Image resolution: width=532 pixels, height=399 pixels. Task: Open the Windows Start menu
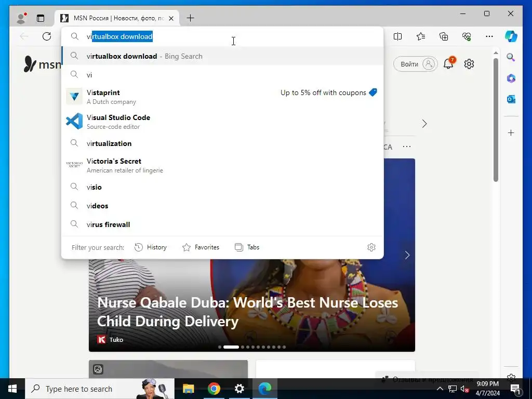click(12, 389)
